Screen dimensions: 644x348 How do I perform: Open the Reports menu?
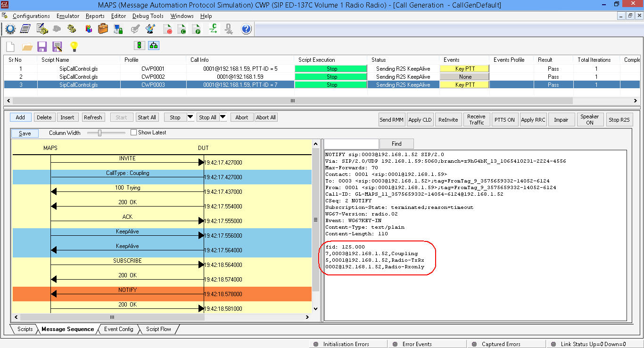(x=95, y=16)
